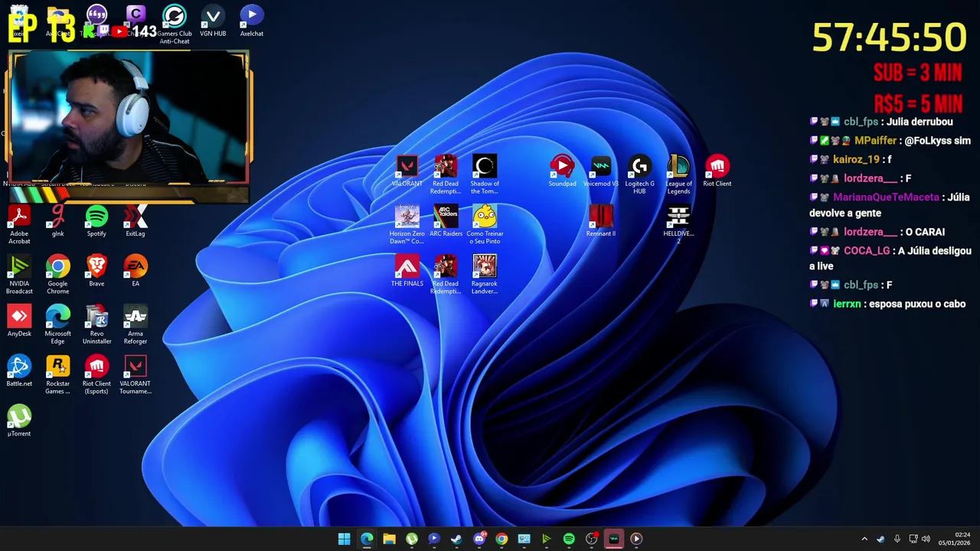980x551 pixels.
Task: Open Discord from the taskbar
Action: [x=479, y=539]
